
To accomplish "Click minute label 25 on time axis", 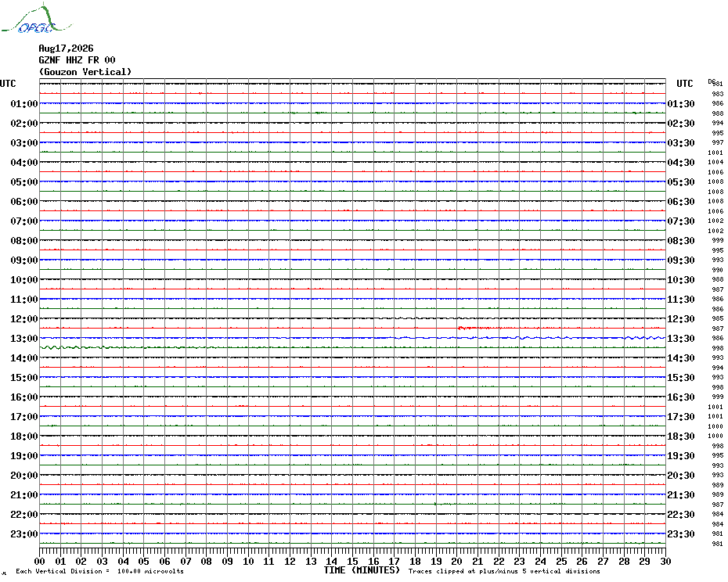I will [x=561, y=561].
